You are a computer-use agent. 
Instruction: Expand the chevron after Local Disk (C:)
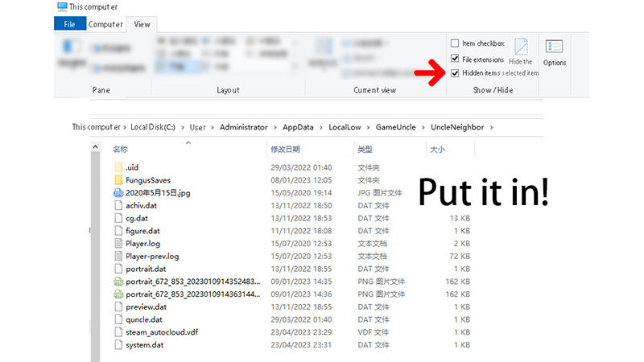pyautogui.click(x=183, y=127)
